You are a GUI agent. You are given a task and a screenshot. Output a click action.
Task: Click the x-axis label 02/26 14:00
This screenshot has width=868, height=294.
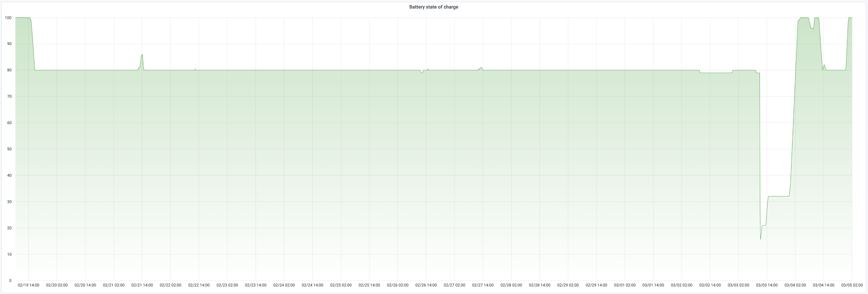click(x=426, y=285)
